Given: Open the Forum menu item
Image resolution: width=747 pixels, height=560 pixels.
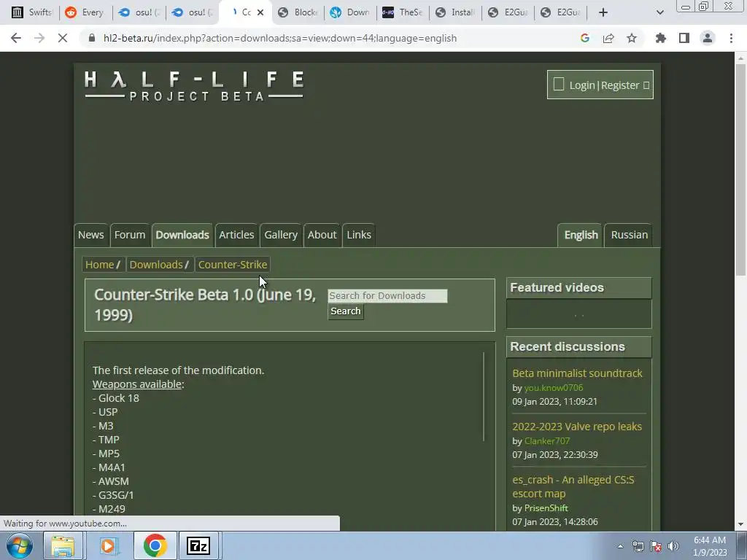Looking at the screenshot, I should [130, 235].
